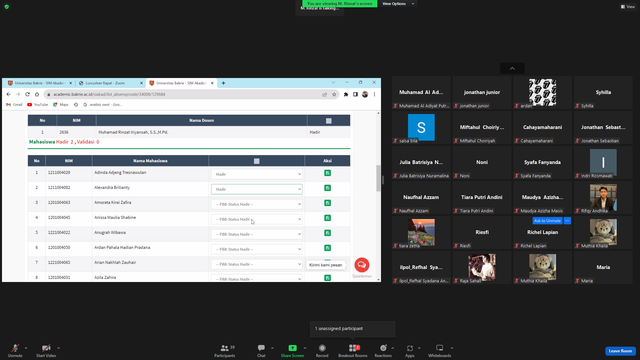Viewport: 640px width, 360px height.
Task: Open Pilih Status Hadir dropdown for Anissa Maulia Shabine
Action: 257,219
